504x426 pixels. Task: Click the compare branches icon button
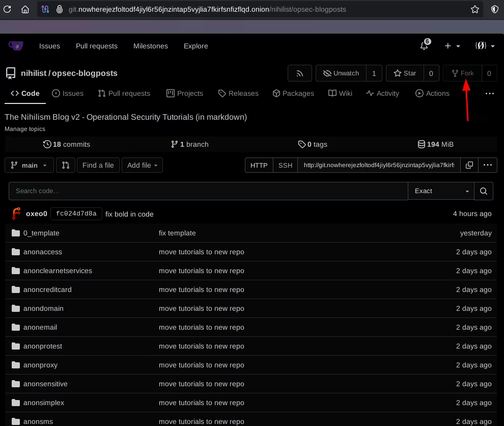tap(66, 165)
